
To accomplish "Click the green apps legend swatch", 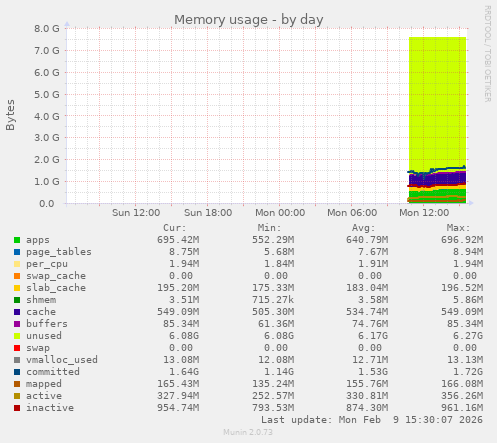I will [17, 240].
